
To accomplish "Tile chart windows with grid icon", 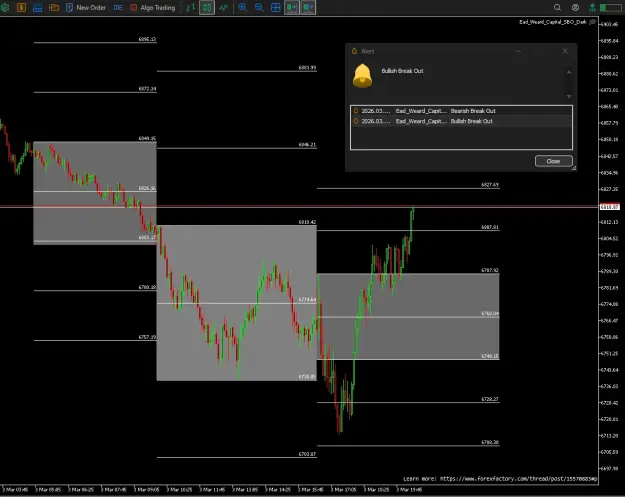I will [275, 7].
